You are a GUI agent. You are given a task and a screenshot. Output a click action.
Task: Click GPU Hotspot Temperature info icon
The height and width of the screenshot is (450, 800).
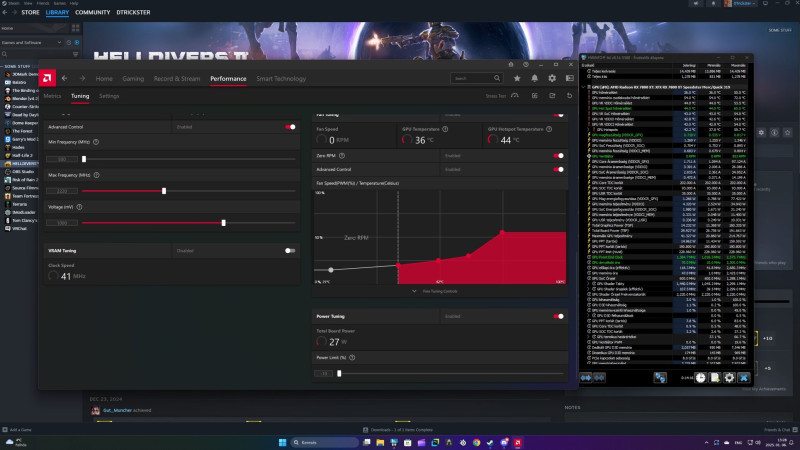coord(549,129)
